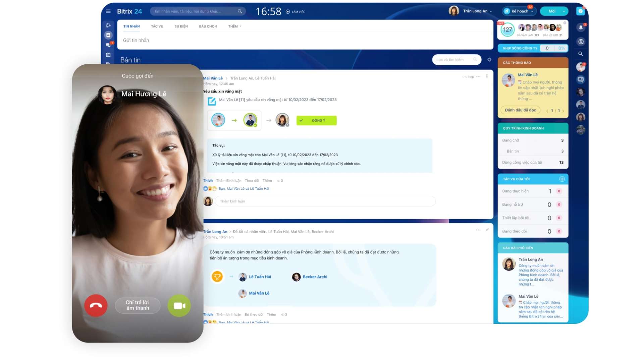The image size is (644, 362).
Task: Click the Gửi tin nhắn message field
Action: point(305,41)
